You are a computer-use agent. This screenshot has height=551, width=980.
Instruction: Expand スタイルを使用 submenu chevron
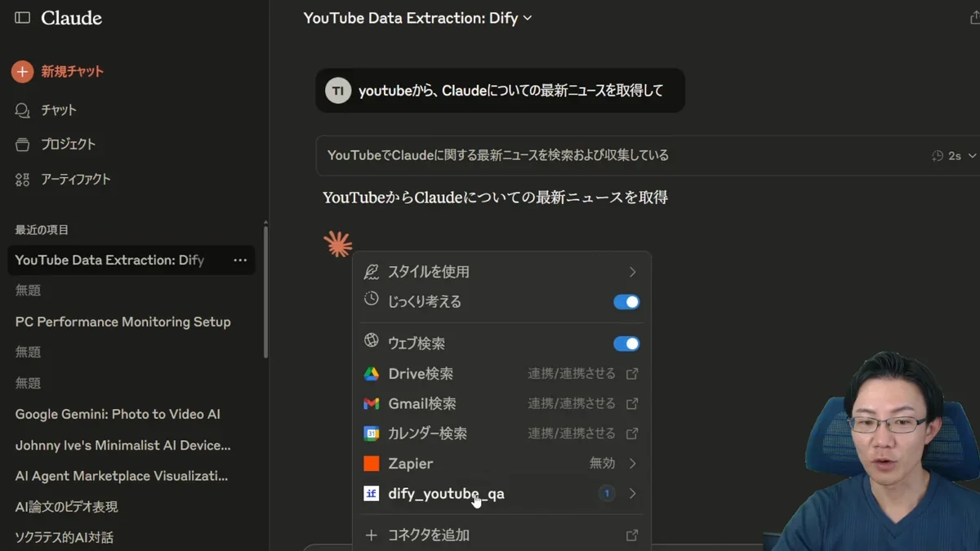coord(632,272)
